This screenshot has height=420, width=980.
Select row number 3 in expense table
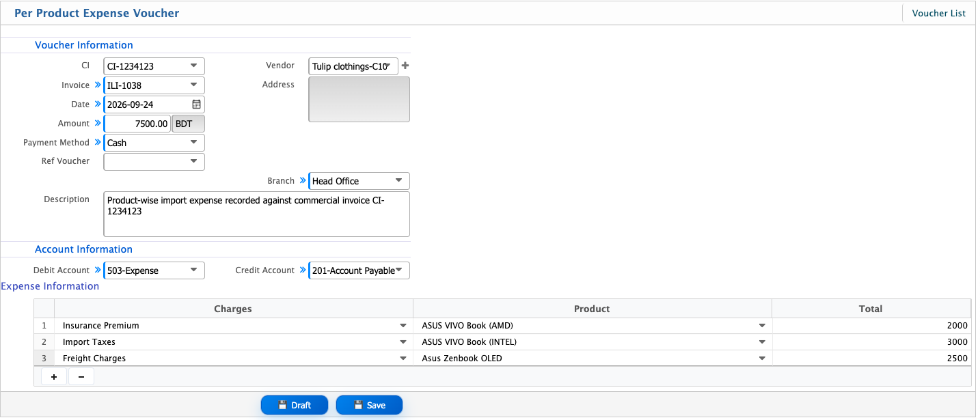tap(44, 359)
